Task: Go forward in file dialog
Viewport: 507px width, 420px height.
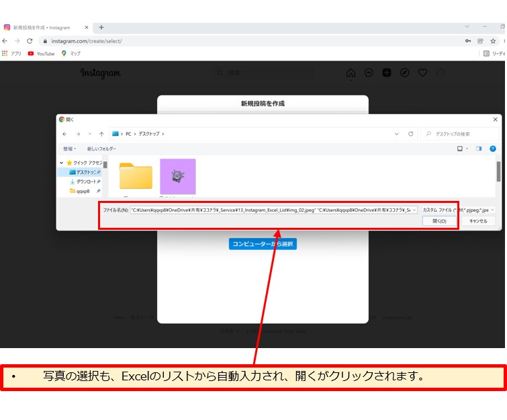Action: point(78,134)
